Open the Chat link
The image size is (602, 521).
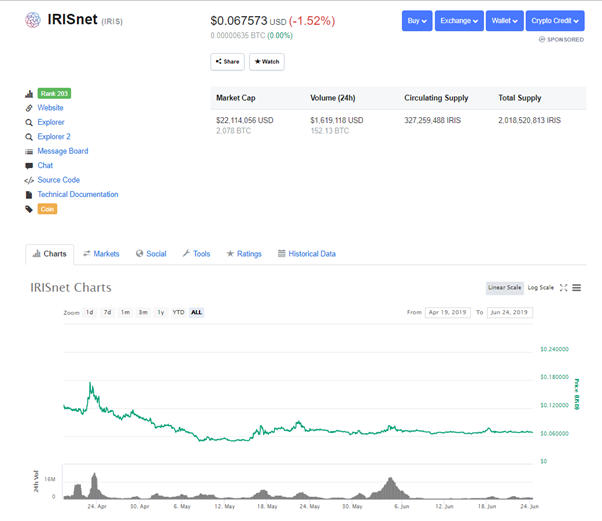tap(45, 165)
